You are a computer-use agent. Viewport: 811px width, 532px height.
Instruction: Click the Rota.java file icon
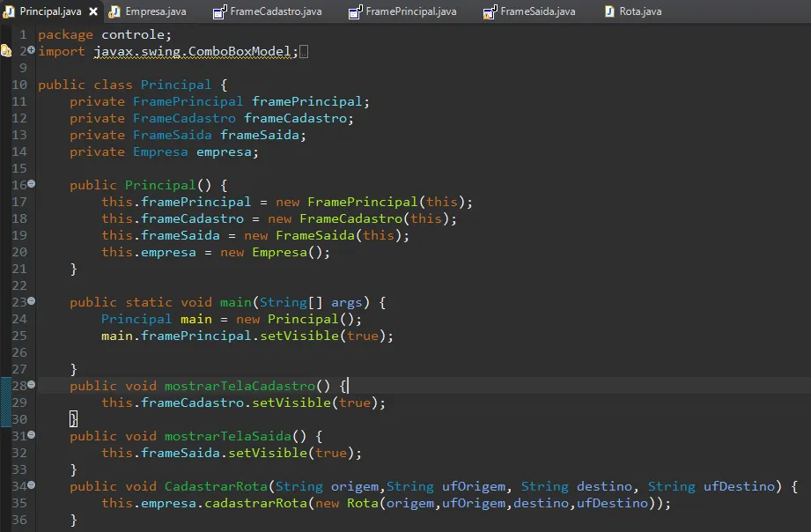pyautogui.click(x=610, y=11)
